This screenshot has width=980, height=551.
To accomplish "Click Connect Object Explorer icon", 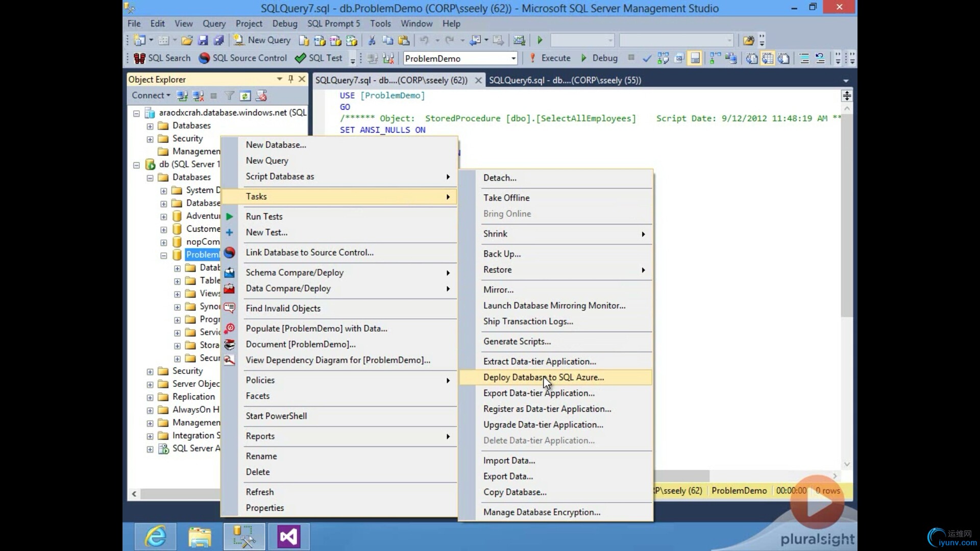I will click(x=182, y=95).
